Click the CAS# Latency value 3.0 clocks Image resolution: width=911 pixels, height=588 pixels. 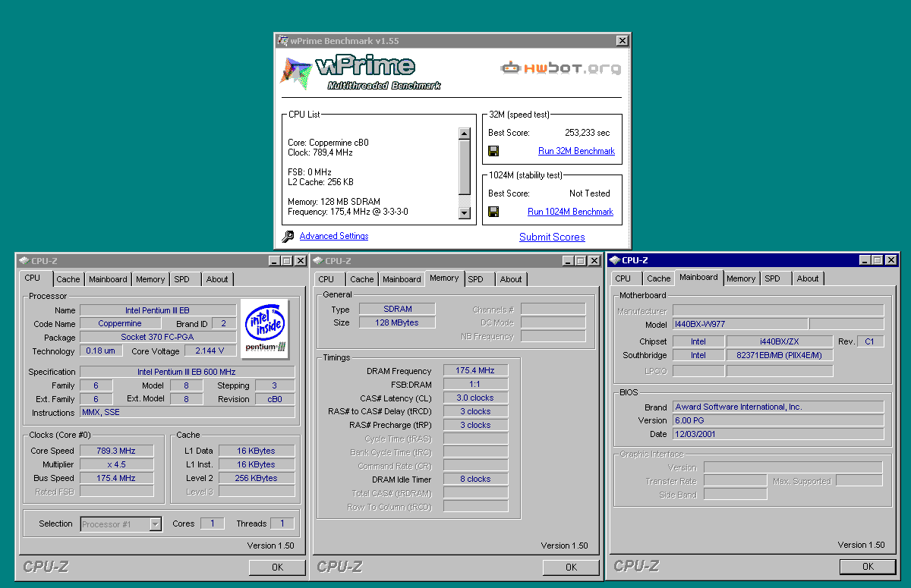tap(475, 398)
